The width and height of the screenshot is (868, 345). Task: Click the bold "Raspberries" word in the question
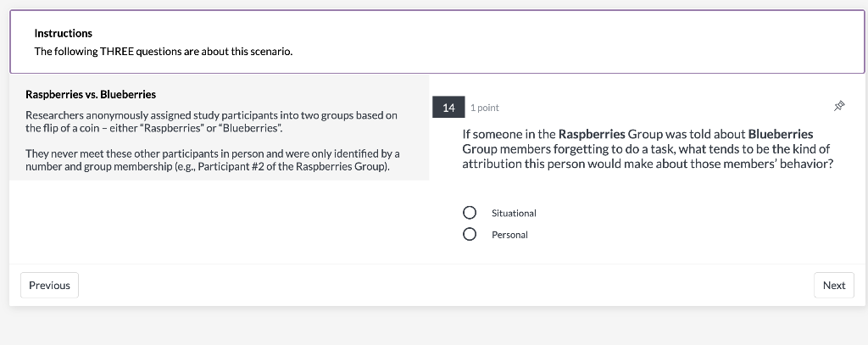pos(592,134)
